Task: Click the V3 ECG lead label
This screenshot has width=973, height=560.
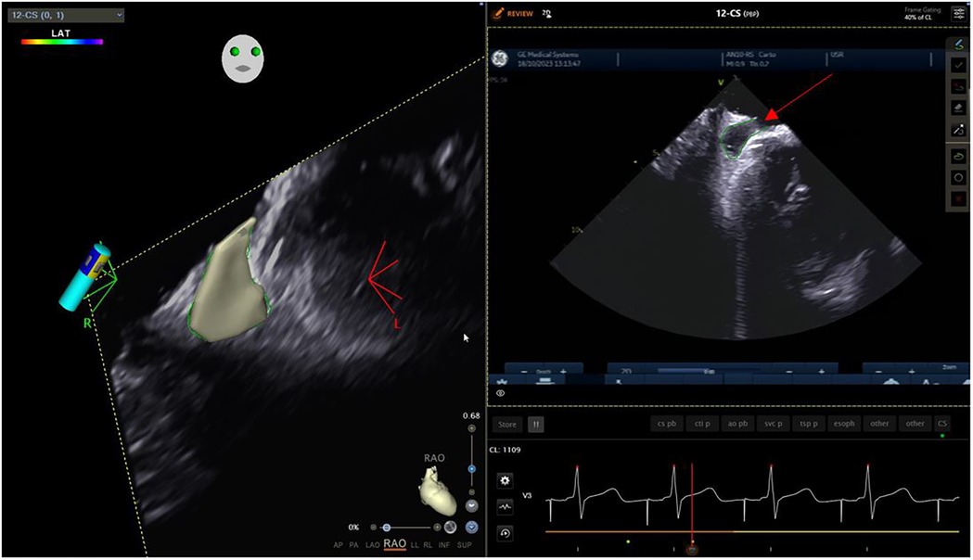Action: click(527, 495)
